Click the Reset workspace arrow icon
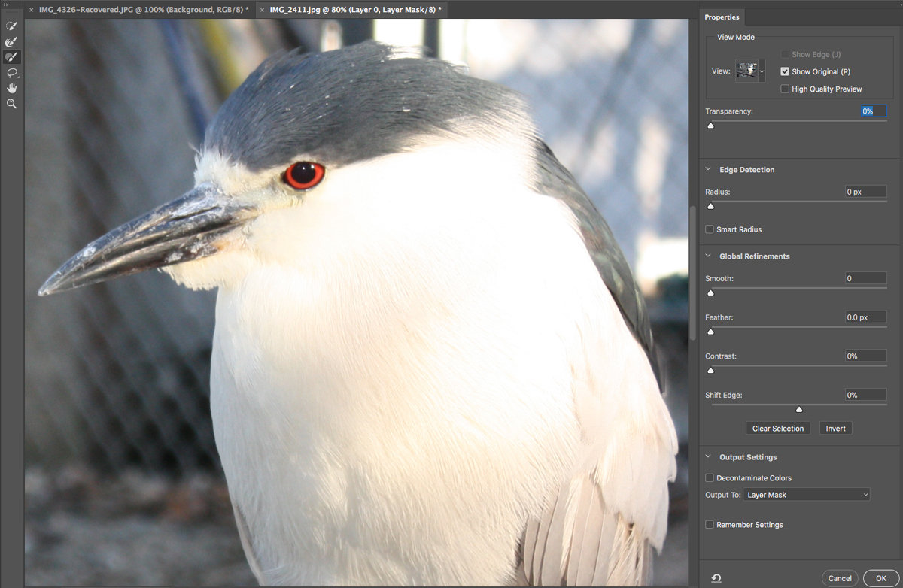This screenshot has height=588, width=903. click(x=716, y=578)
